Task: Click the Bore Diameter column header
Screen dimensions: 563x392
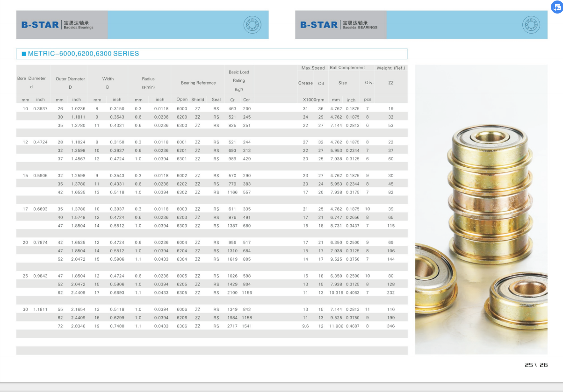Action: [31, 82]
